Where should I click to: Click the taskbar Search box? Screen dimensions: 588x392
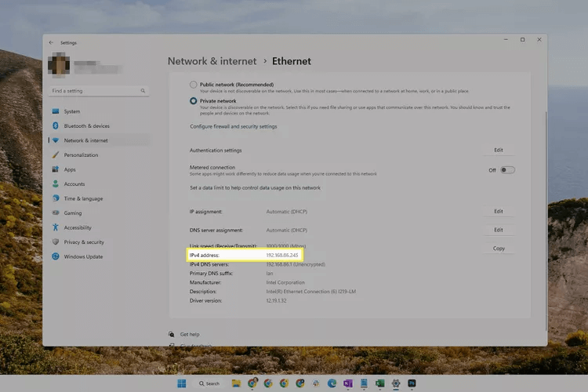(209, 383)
